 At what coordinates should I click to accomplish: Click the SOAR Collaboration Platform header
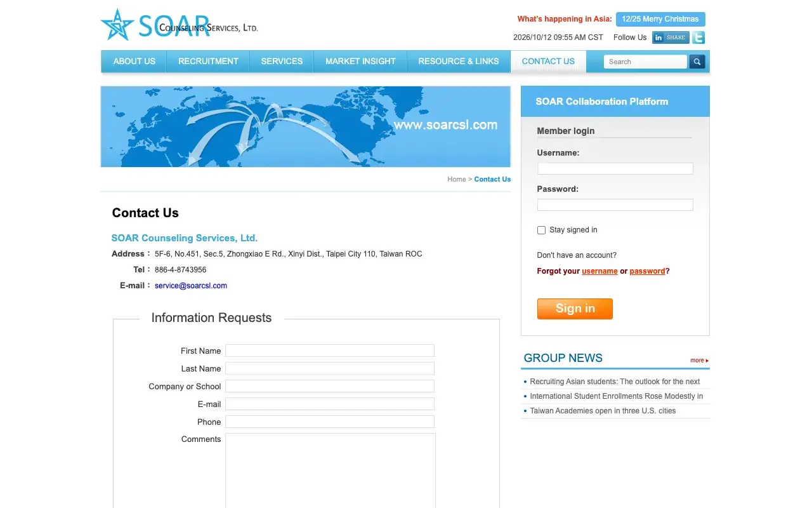click(x=615, y=102)
